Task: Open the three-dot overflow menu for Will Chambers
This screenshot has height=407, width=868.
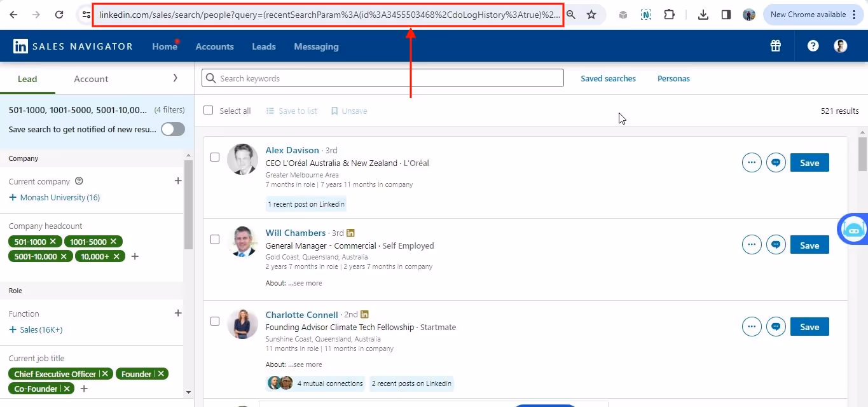Action: click(752, 244)
